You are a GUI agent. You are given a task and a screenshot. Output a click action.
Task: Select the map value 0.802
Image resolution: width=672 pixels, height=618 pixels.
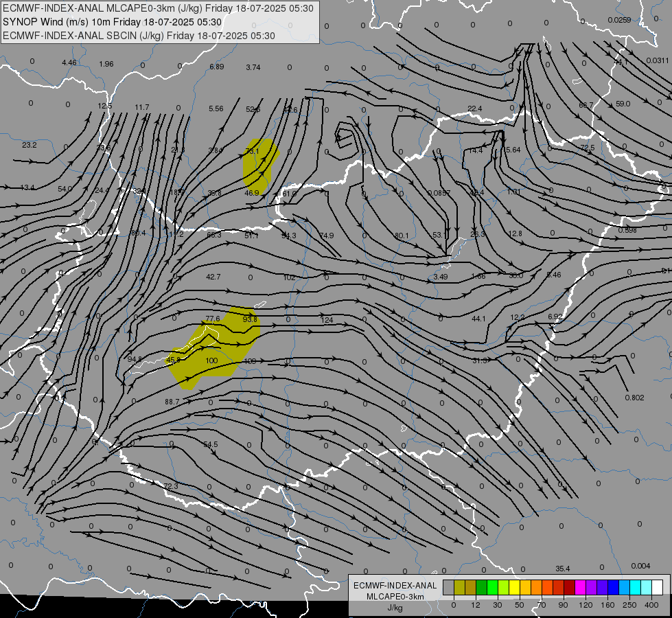coord(635,398)
